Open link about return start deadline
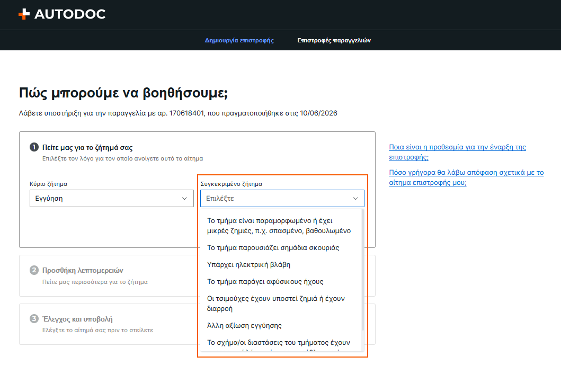Image resolution: width=561 pixels, height=392 pixels. [457, 152]
